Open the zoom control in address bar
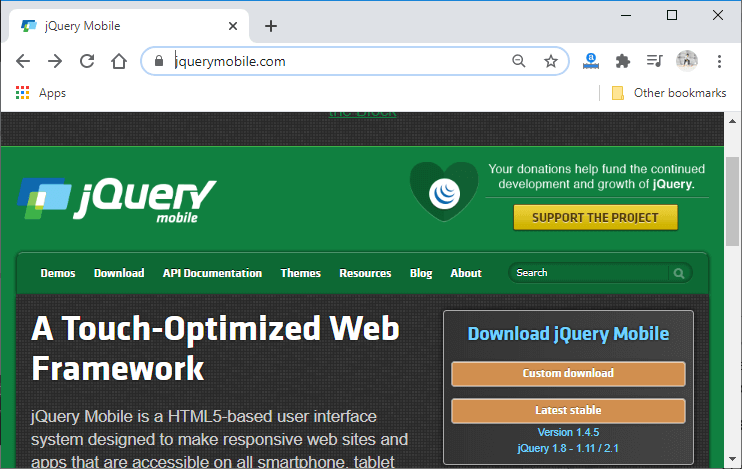This screenshot has width=742, height=469. tap(519, 61)
